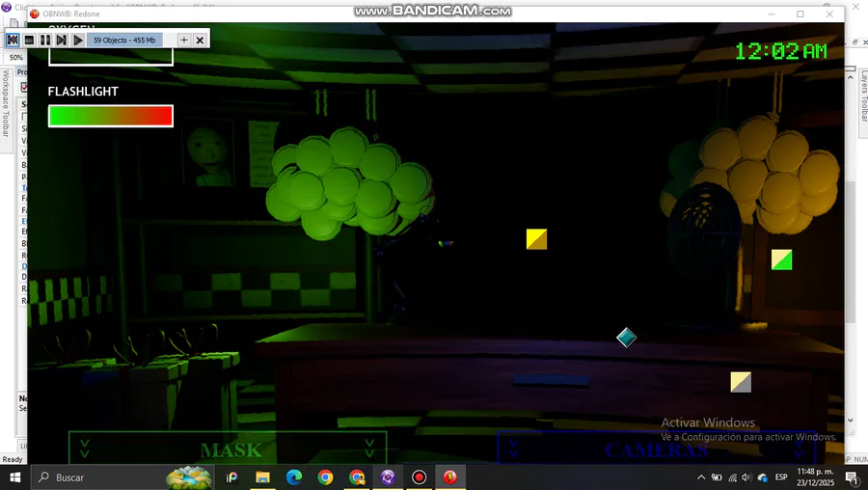Screen dimensions: 868x490
Task: Open battery status in system tray
Action: click(717, 477)
